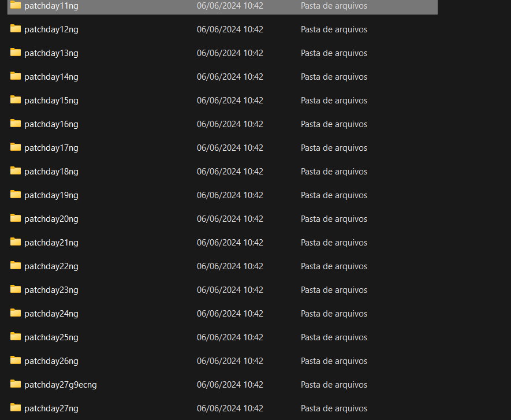
Task: Click the patchday18ng folder icon
Action: pos(16,171)
